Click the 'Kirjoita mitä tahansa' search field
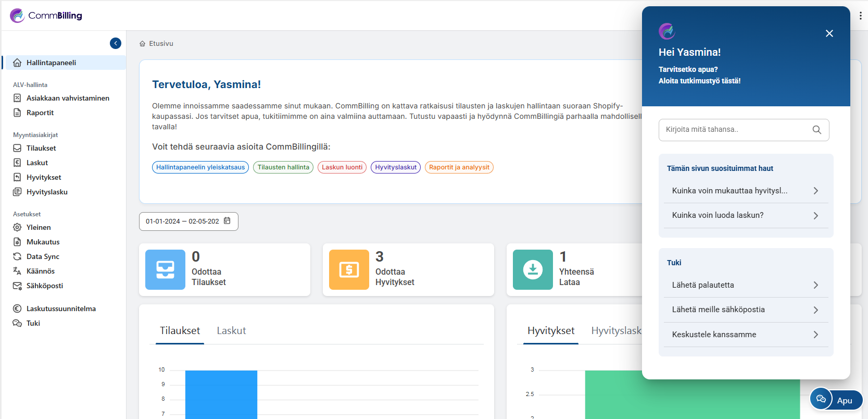The width and height of the screenshot is (868, 419). click(x=734, y=130)
